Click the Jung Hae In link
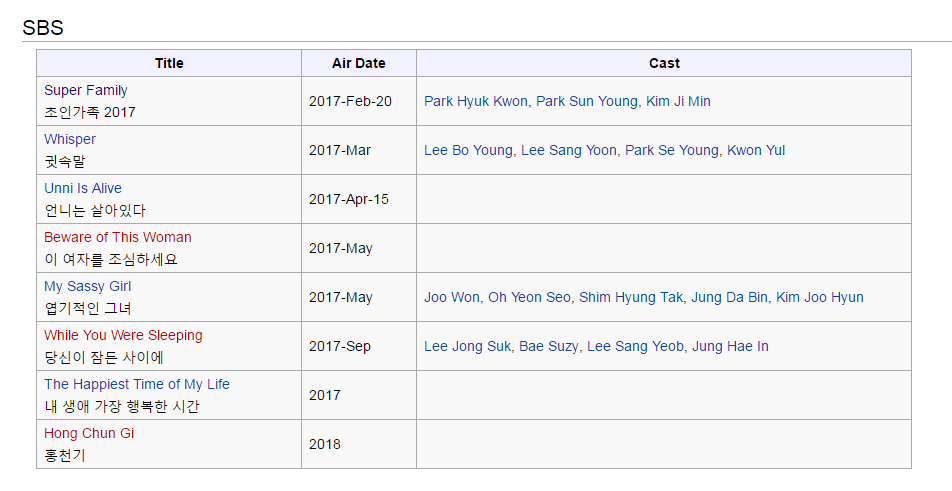 coord(731,346)
